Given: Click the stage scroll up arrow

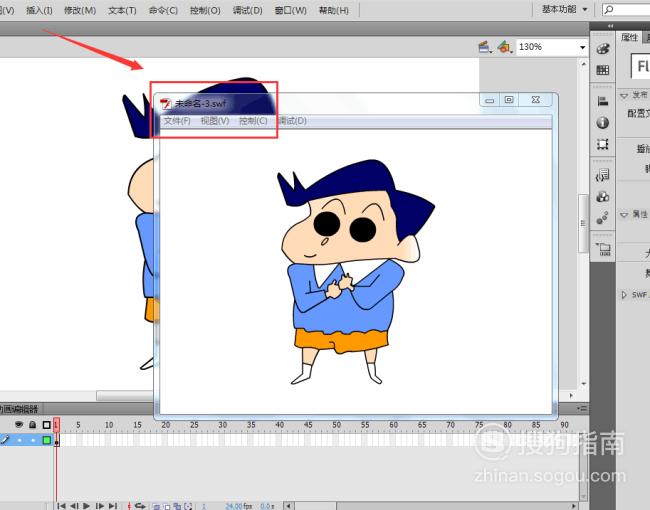Looking at the screenshot, I should click(x=584, y=64).
